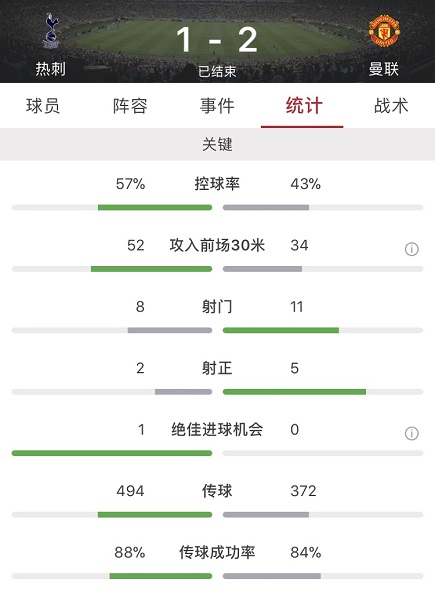Tap the 曼联 team name
This screenshot has height=590, width=435.
[x=384, y=69]
